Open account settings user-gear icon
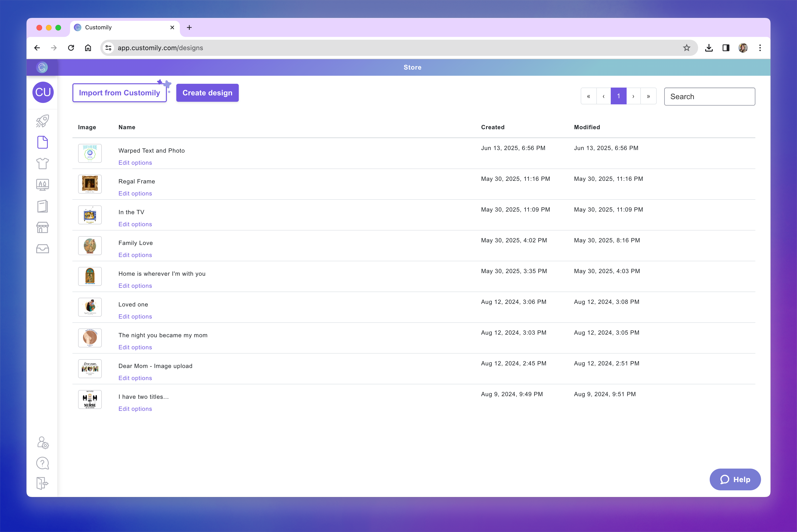 coord(43,443)
